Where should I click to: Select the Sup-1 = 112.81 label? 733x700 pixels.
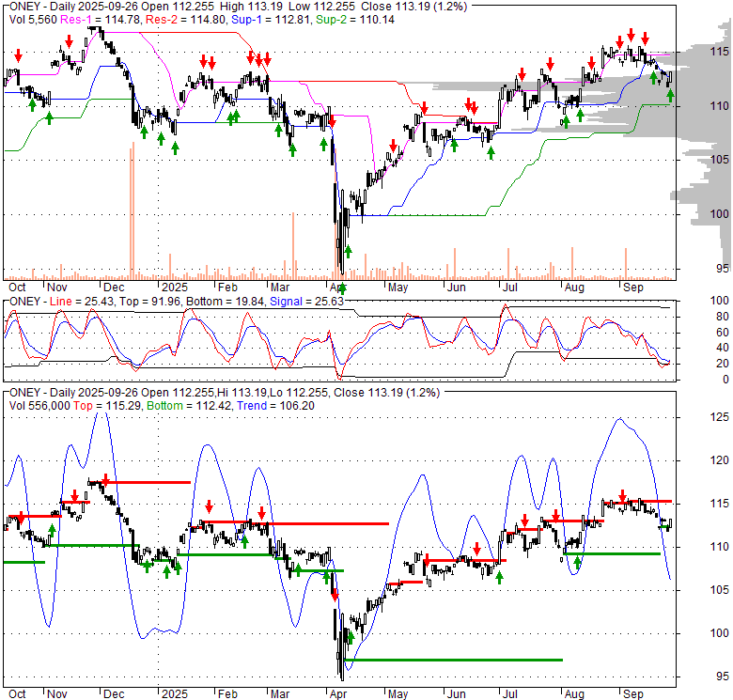[x=272, y=20]
